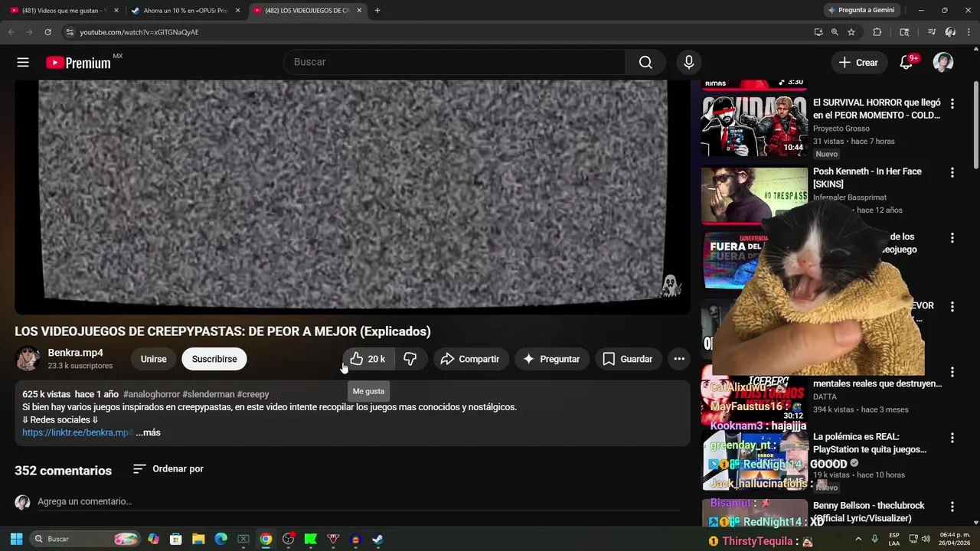Image resolution: width=980 pixels, height=551 pixels.
Task: Open menu for Posh Kenneth video
Action: (x=952, y=173)
